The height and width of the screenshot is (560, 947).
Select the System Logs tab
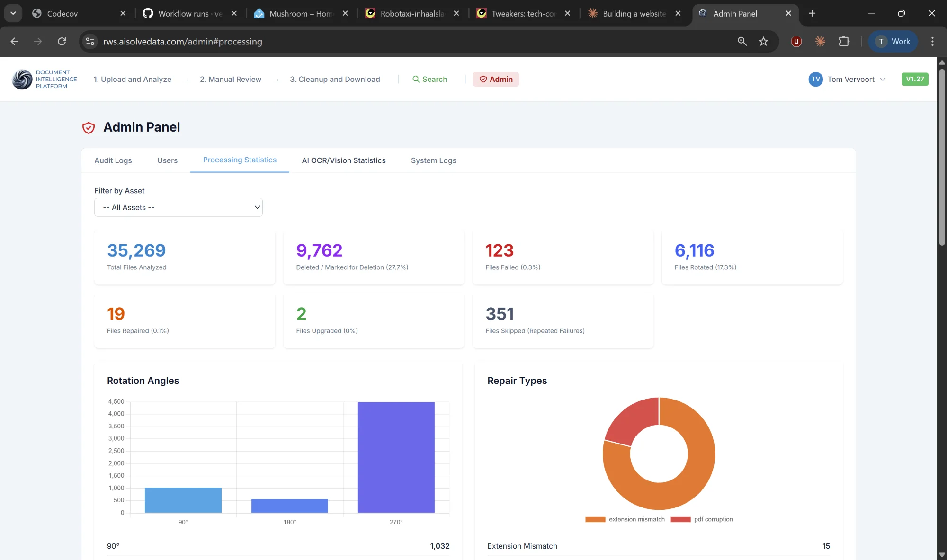pyautogui.click(x=433, y=160)
